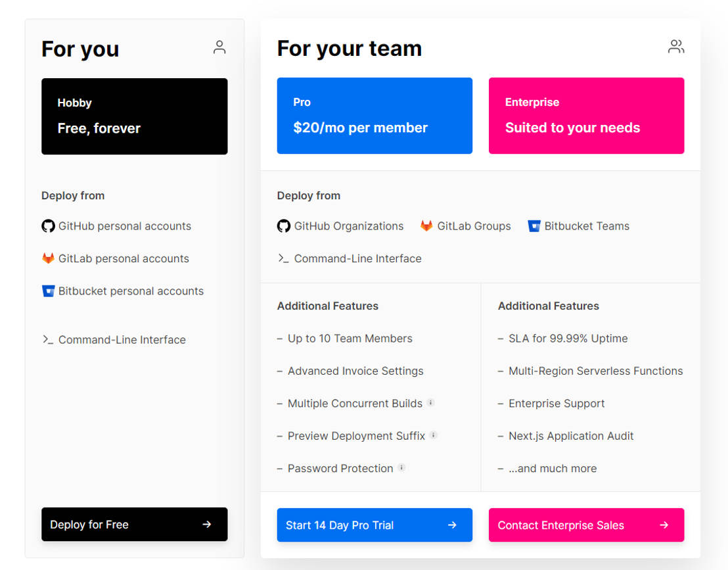
Task: Open the GitLab Groups link
Action: click(x=474, y=226)
